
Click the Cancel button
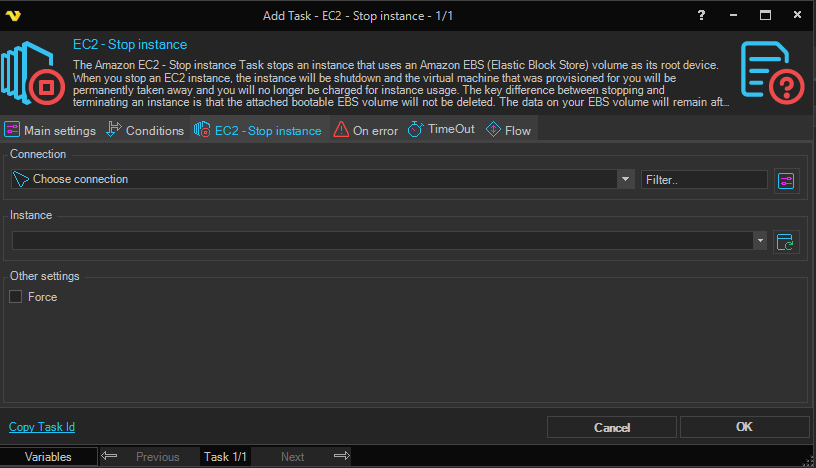[x=611, y=427]
